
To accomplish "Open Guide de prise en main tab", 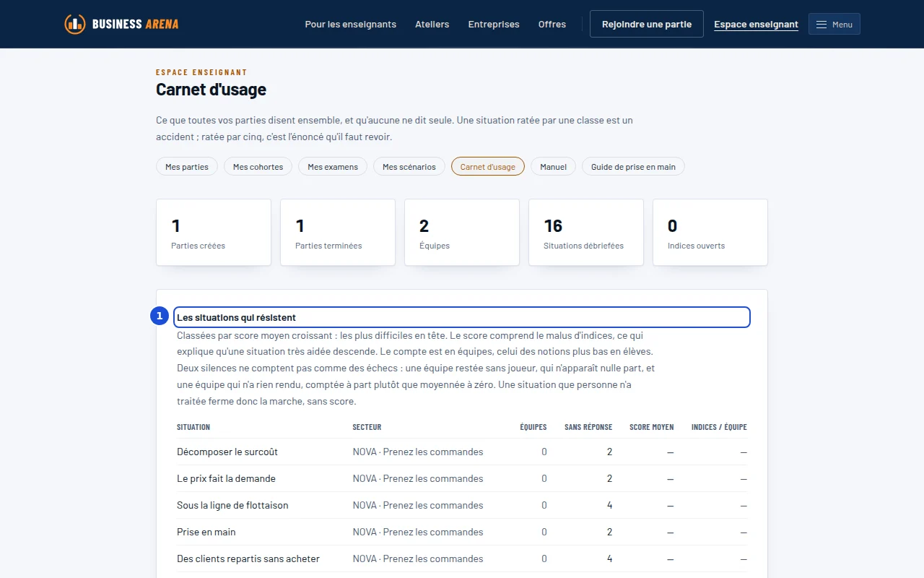I will point(633,167).
